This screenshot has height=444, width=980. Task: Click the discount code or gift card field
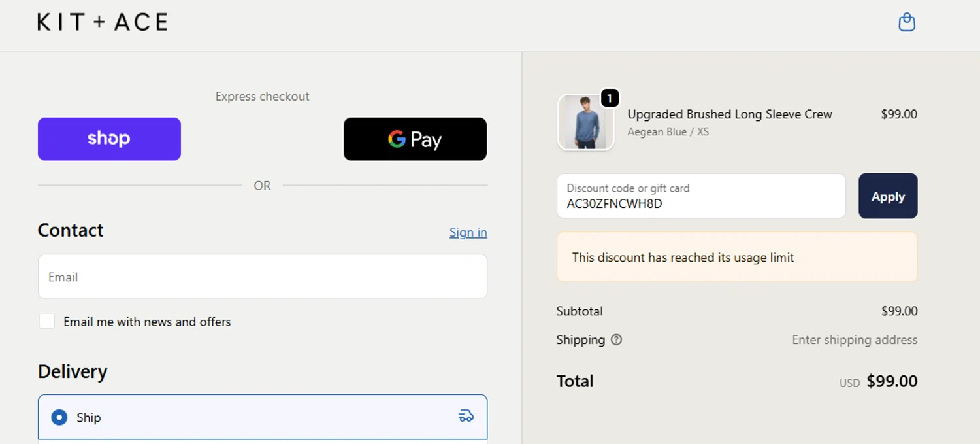pos(701,196)
